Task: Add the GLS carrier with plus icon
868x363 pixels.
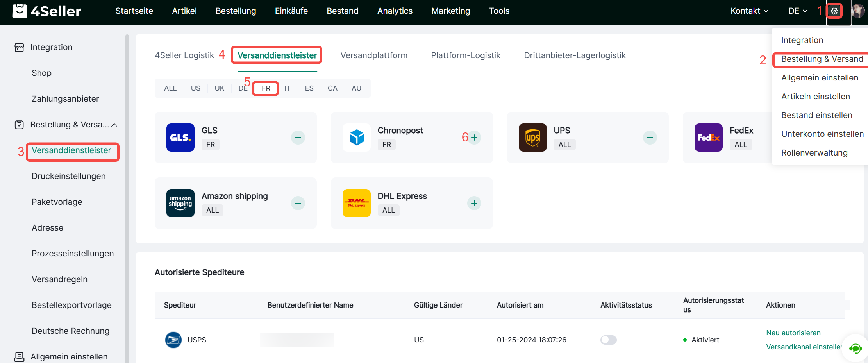Action: [298, 138]
